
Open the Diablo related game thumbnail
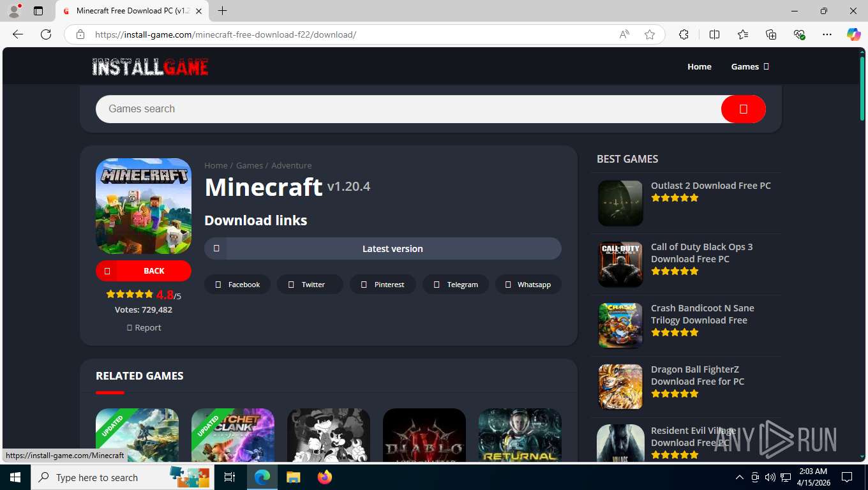pyautogui.click(x=424, y=435)
